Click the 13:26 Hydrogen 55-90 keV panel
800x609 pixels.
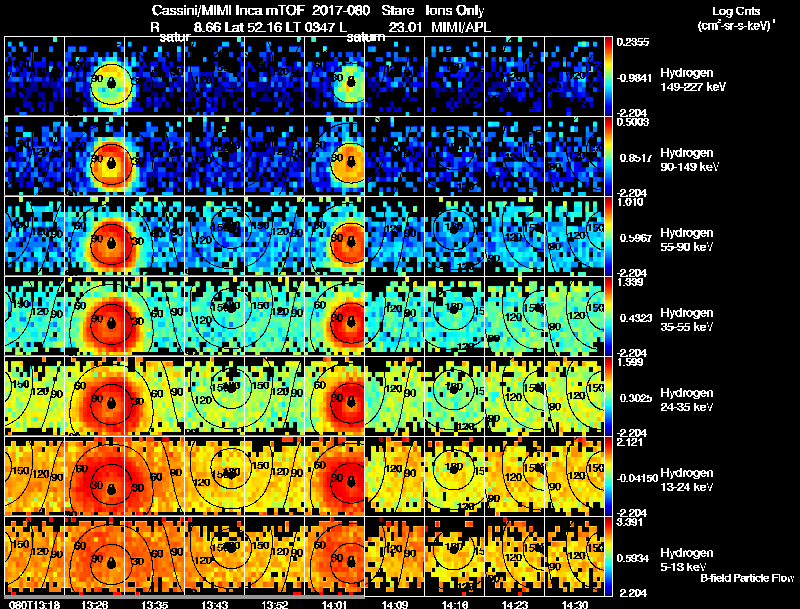(x=95, y=236)
